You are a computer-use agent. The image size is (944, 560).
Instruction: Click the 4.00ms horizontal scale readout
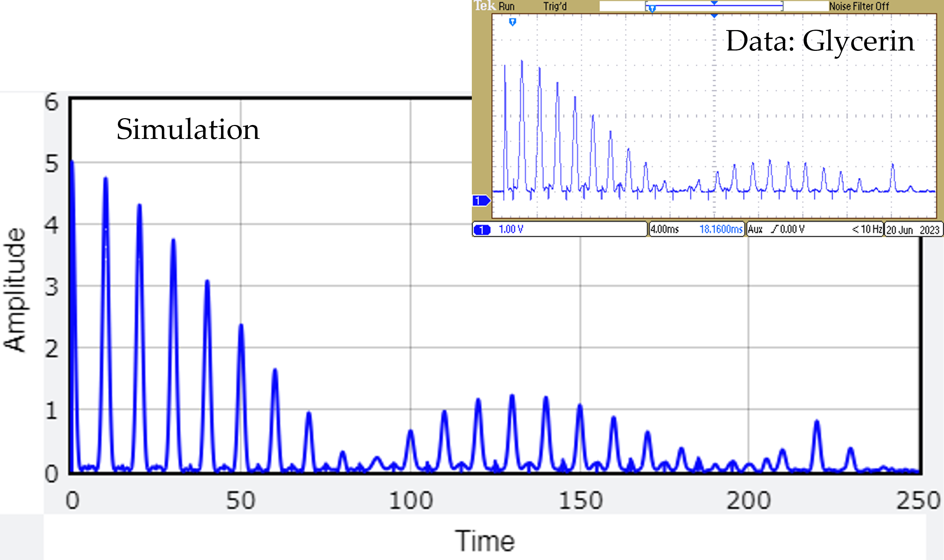point(665,230)
